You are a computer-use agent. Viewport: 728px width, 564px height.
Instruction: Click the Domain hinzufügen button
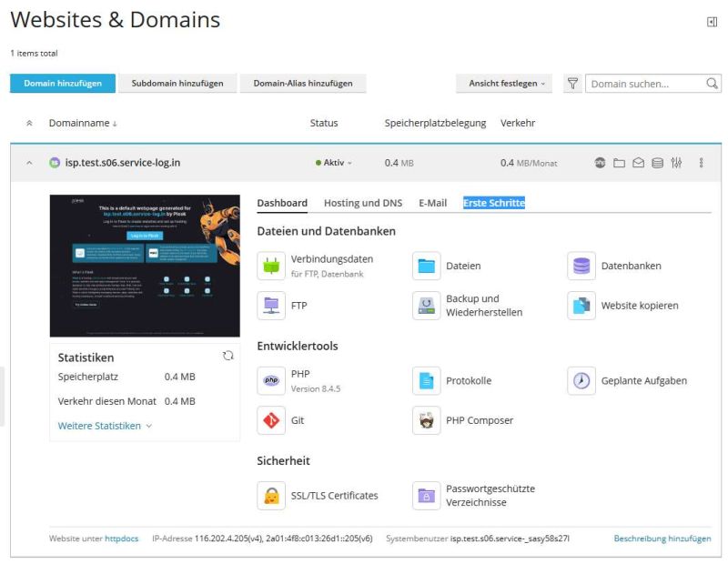[63, 84]
